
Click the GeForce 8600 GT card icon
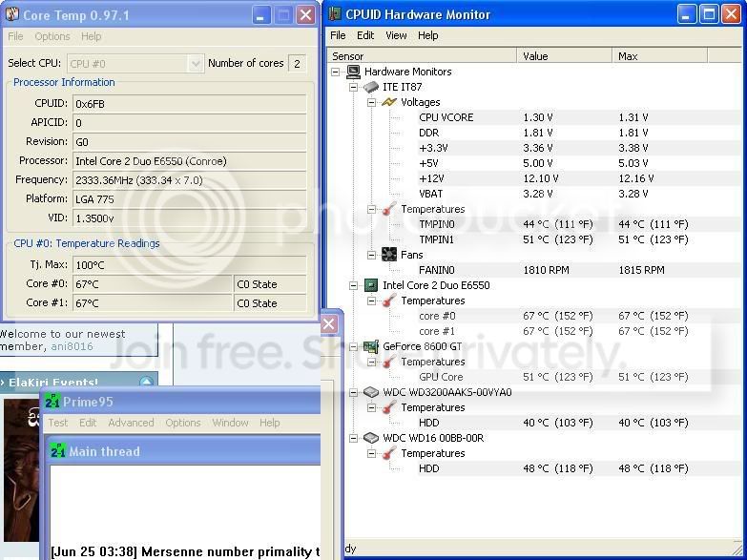371,346
